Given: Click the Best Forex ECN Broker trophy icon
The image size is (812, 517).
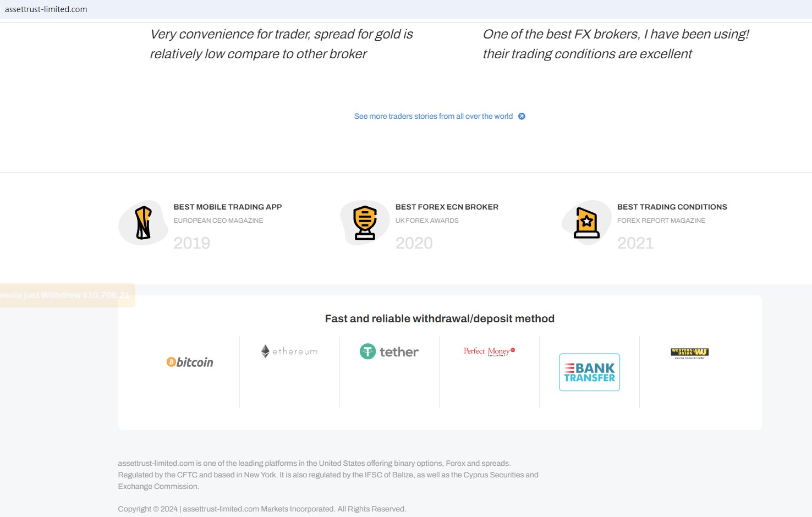Looking at the screenshot, I should pos(365,223).
